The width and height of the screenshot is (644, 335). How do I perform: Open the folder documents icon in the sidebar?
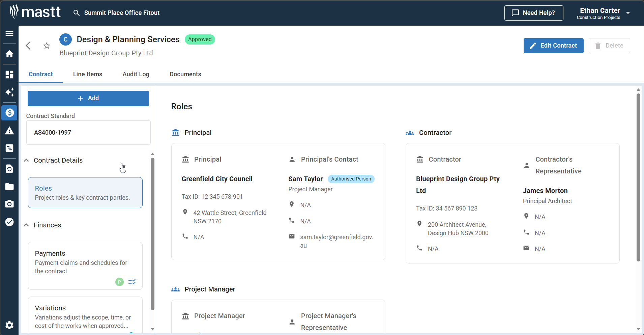[9, 187]
